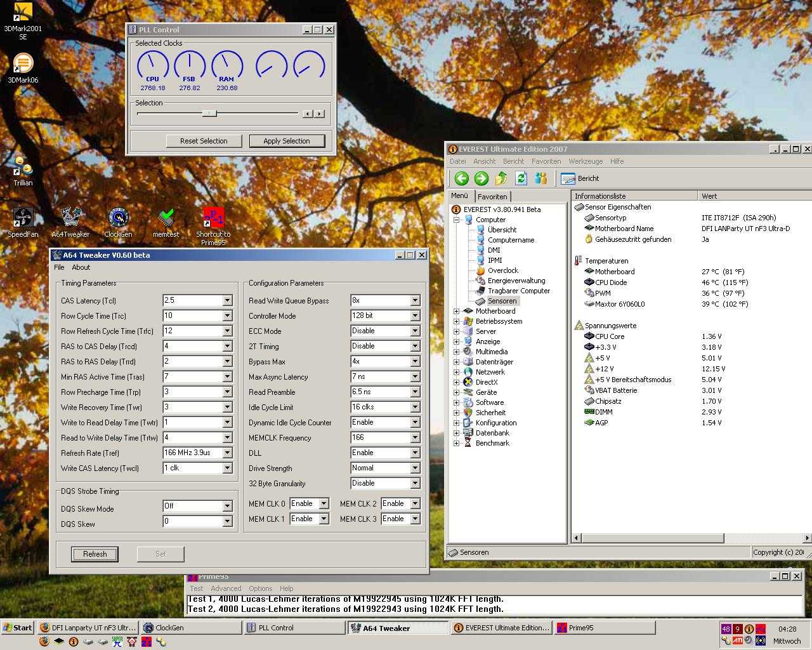
Task: Switch to Prime95 in the taskbar
Action: (604, 628)
